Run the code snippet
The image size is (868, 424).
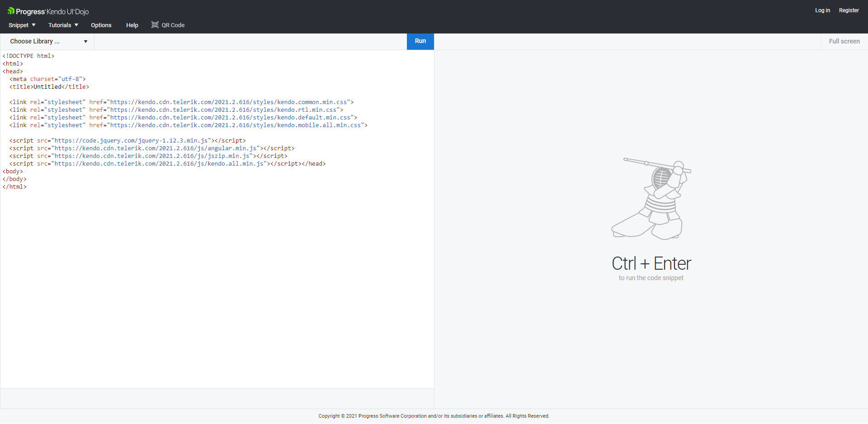point(420,41)
